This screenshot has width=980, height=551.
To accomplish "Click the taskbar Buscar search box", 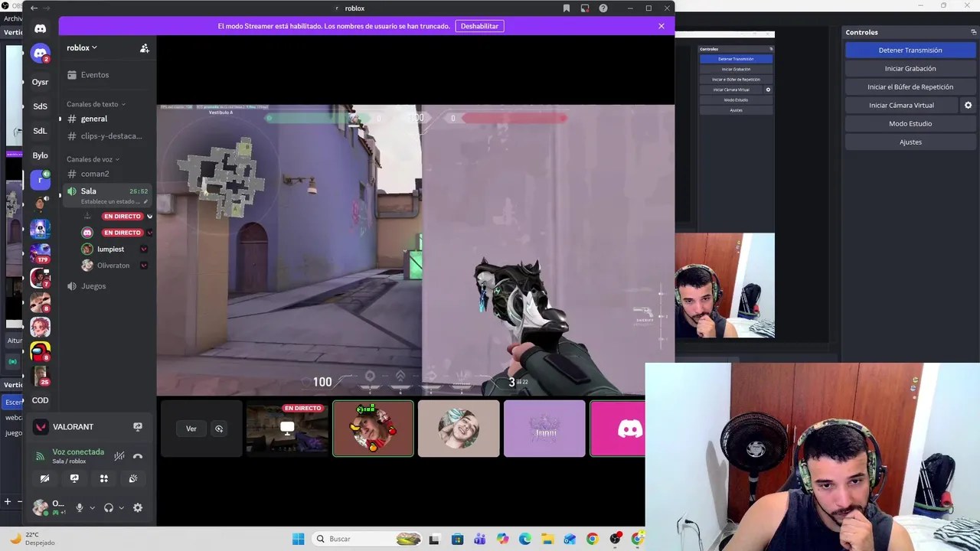I will pos(367,539).
